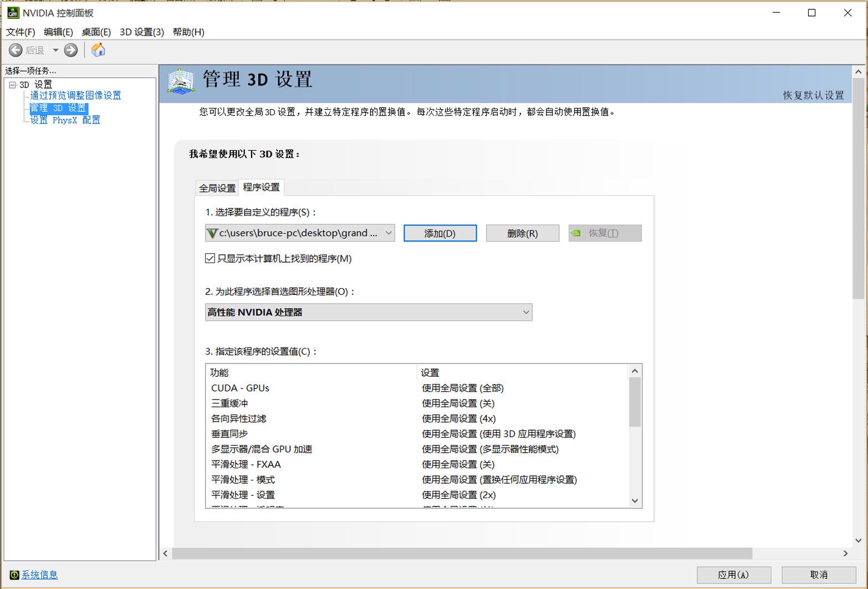Image resolution: width=868 pixels, height=589 pixels.
Task: Click the 恢复(I) button
Action: click(x=605, y=233)
